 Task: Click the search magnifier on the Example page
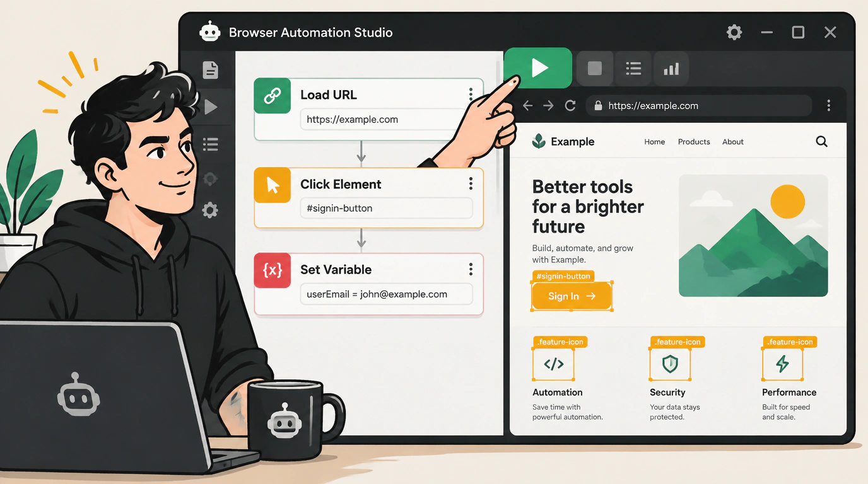[821, 142]
